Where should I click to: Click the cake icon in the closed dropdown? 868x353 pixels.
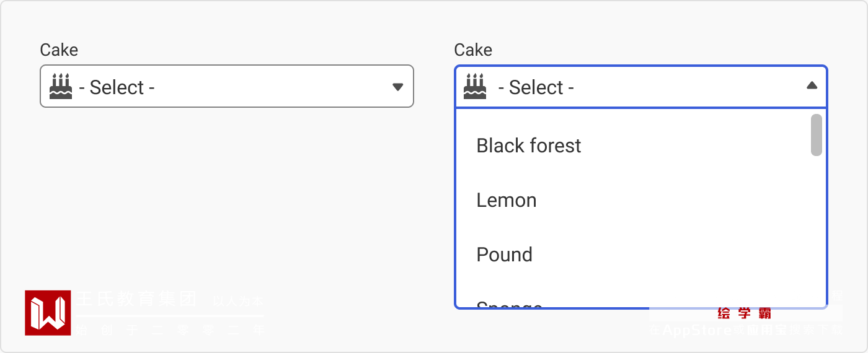coord(61,86)
